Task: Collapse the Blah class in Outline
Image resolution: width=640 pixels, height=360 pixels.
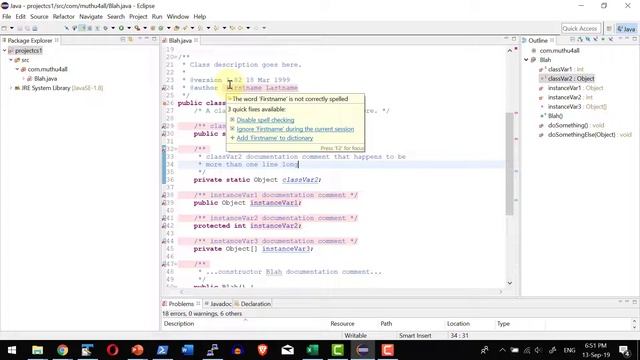Action: pos(526,60)
